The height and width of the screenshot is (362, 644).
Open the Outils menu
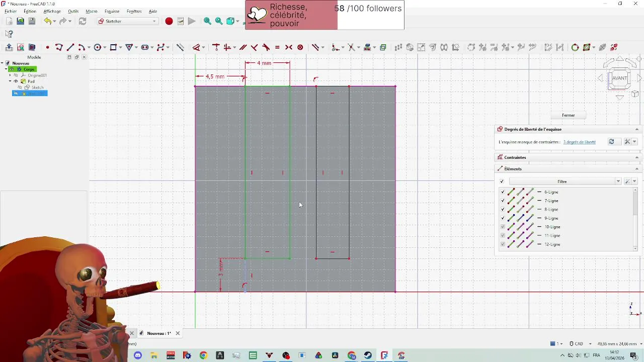(73, 11)
